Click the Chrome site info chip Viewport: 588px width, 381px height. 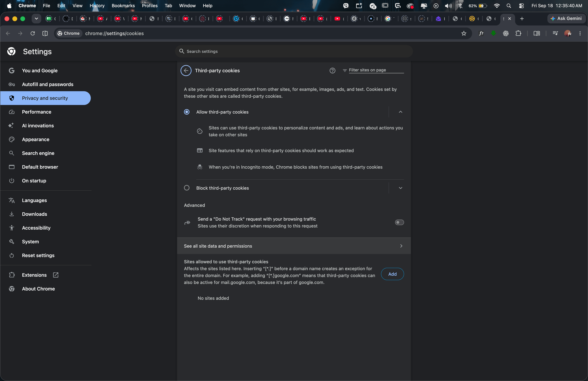69,33
